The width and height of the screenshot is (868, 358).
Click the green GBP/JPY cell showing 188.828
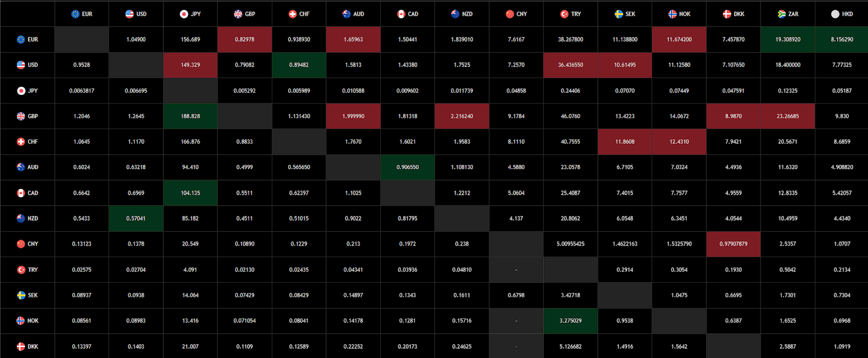point(190,116)
